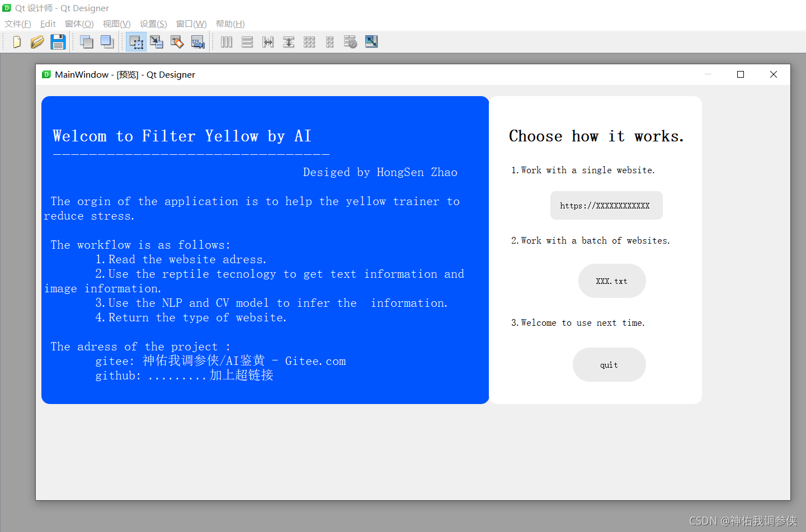Click '2.Work with a batch of websites.' label
The width and height of the screenshot is (806, 532).
591,241
